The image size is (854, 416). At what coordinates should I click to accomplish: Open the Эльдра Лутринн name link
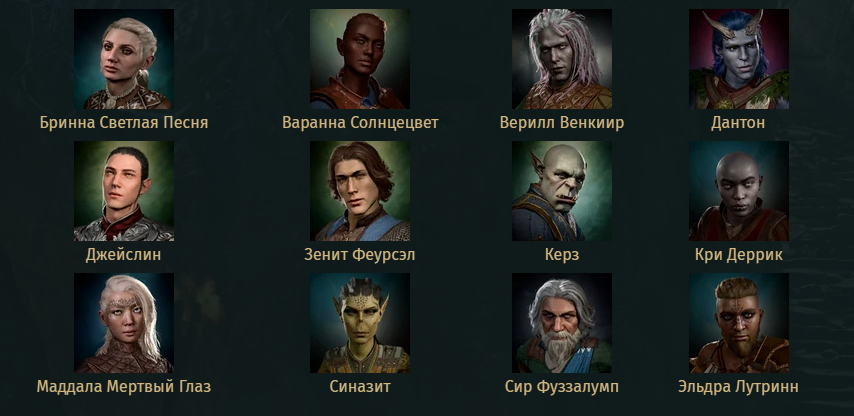738,387
